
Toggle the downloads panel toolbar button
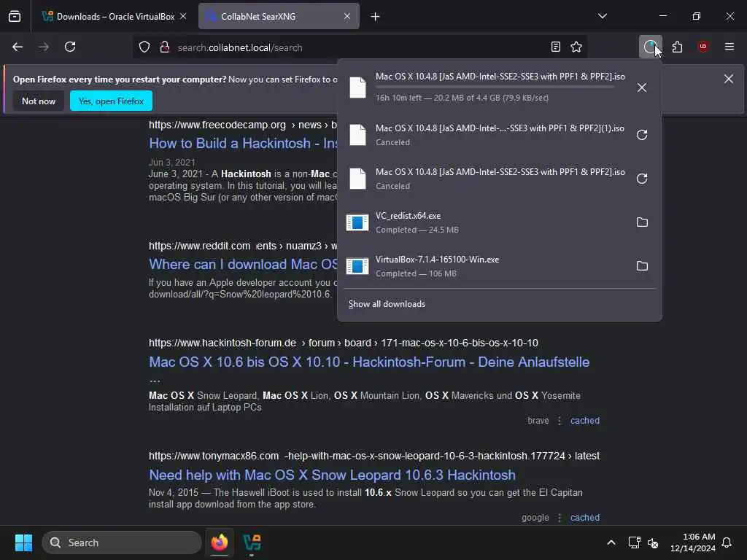pos(650,47)
